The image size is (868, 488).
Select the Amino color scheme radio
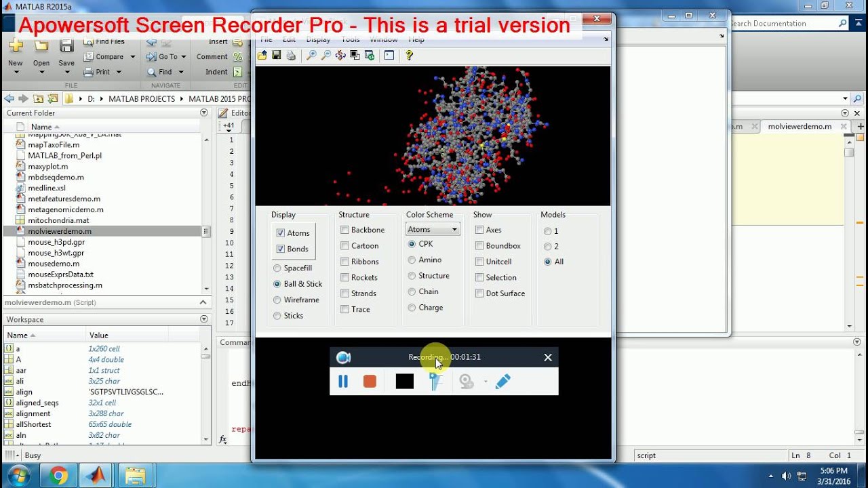[412, 260]
